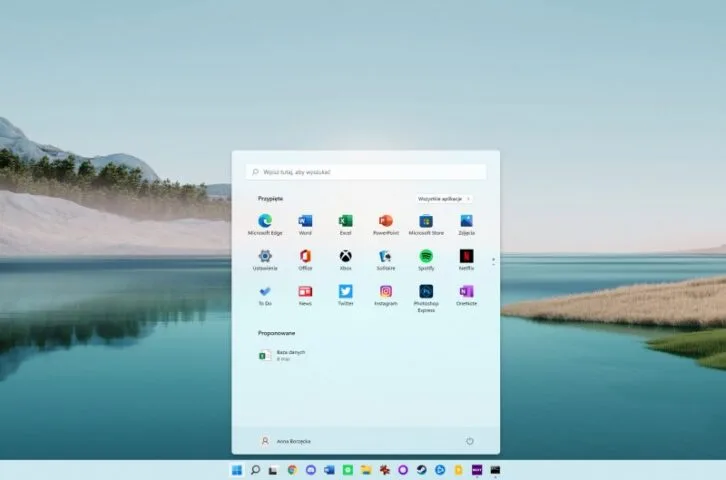Launch Photoshop Express
This screenshot has height=480, width=726.
pyautogui.click(x=426, y=298)
